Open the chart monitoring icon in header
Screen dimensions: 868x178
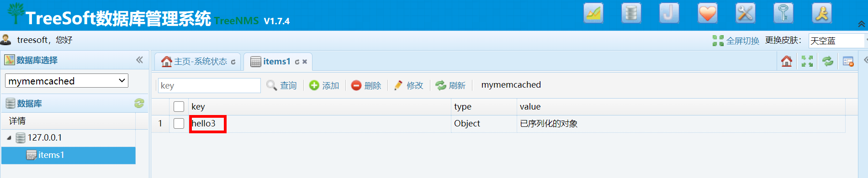coord(593,13)
